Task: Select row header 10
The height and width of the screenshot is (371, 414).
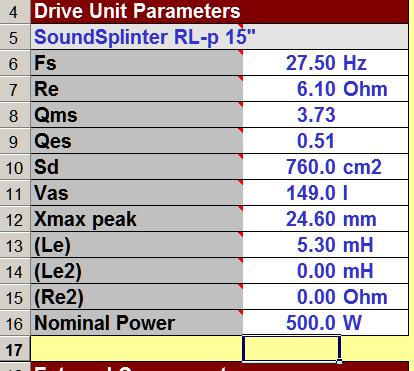Action: click(15, 167)
